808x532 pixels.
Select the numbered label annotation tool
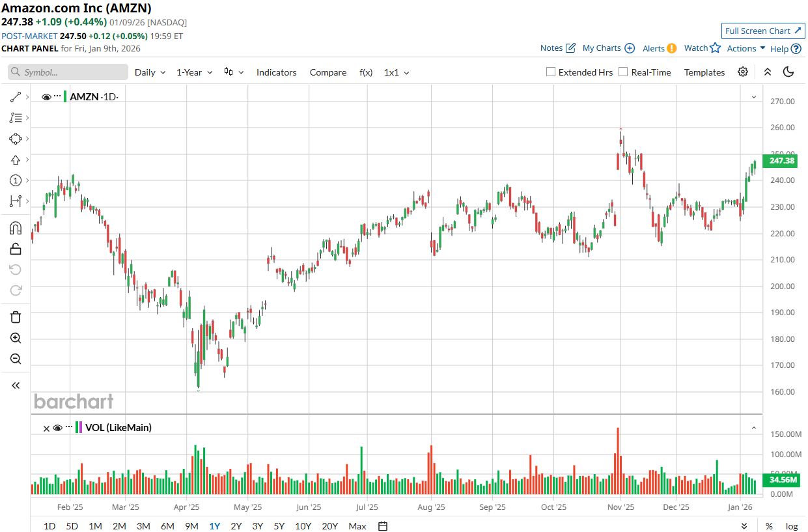pos(16,180)
